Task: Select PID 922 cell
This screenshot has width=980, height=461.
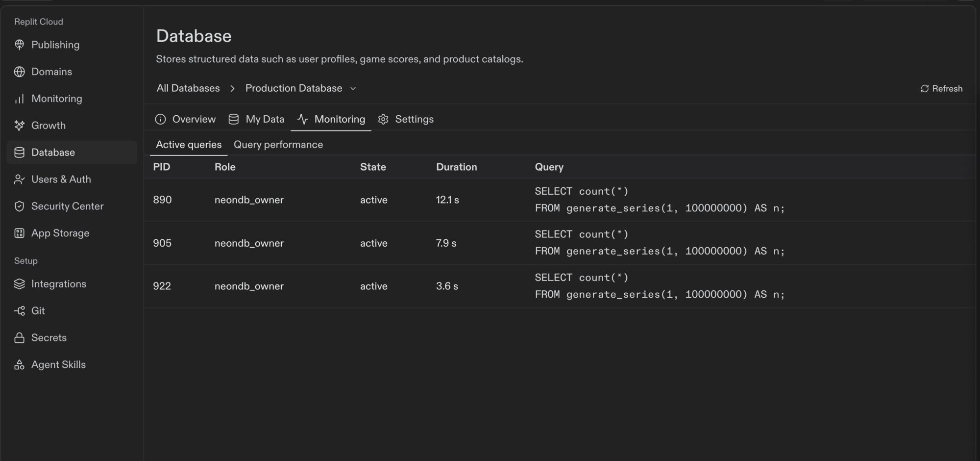Action: click(162, 286)
